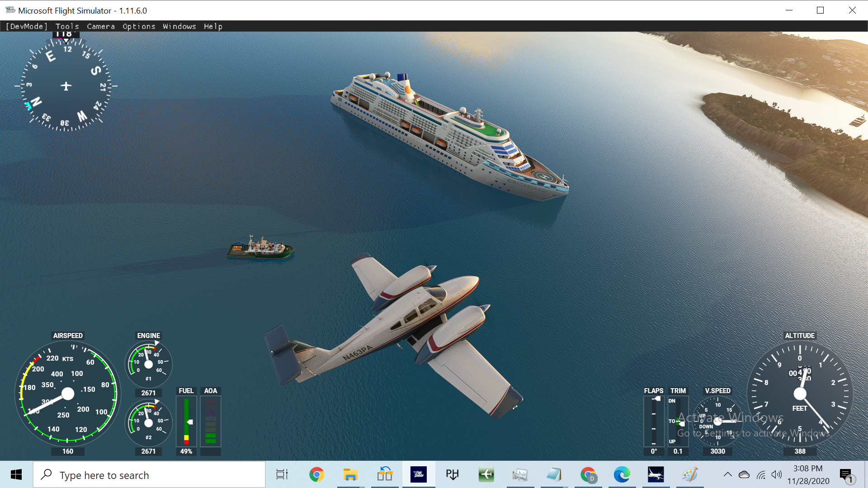Image resolution: width=868 pixels, height=488 pixels.
Task: Open the Help menu
Action: [213, 26]
